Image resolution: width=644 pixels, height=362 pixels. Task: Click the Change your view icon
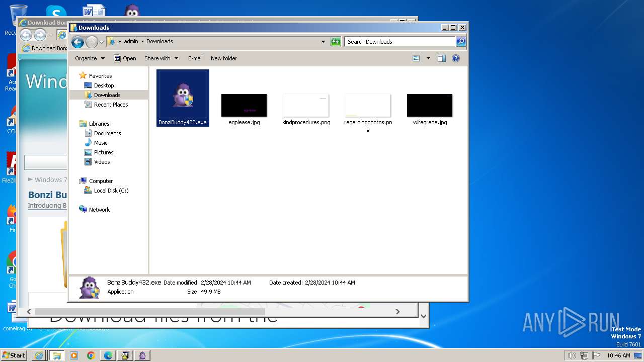point(416,58)
